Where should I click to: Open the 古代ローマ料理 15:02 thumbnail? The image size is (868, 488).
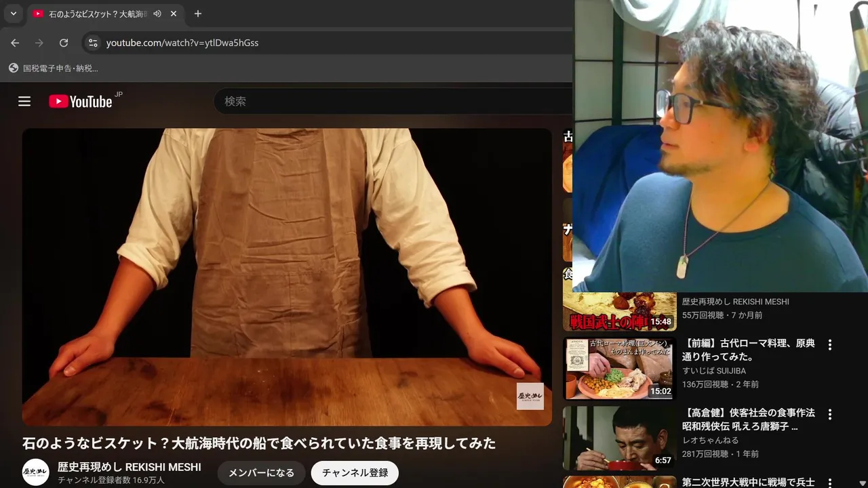(x=620, y=369)
